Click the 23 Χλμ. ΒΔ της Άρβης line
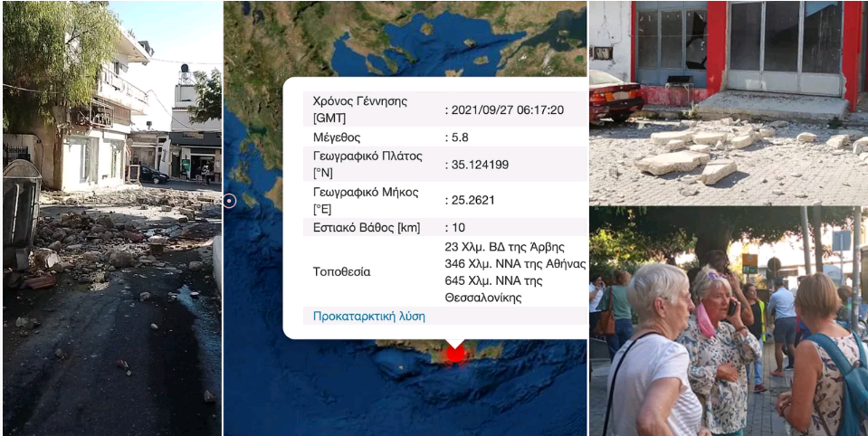Viewport: 868px width, 436px height. tap(504, 247)
